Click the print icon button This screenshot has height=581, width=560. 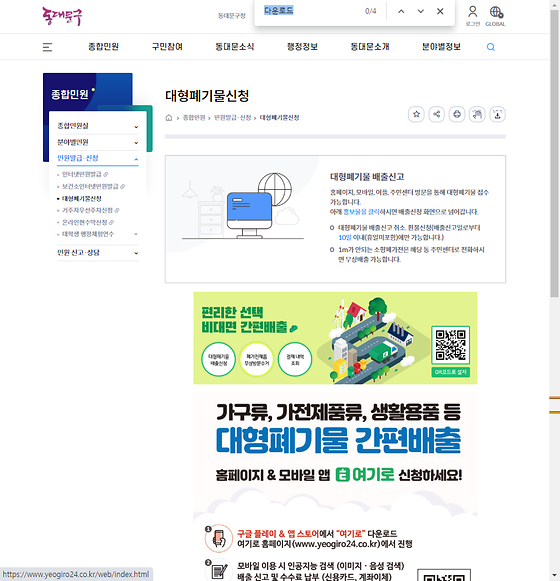click(457, 114)
